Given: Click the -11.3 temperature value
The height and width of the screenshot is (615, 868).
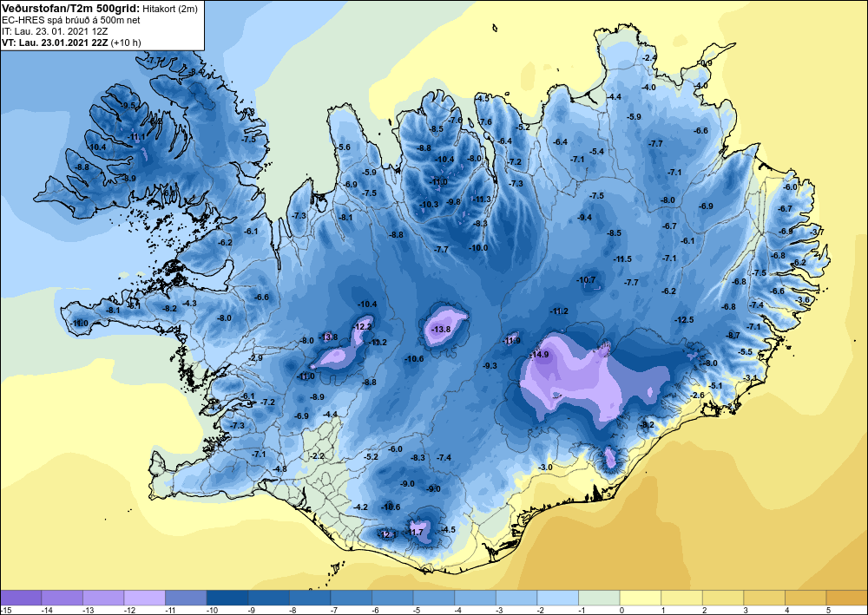Looking at the screenshot, I should tap(481, 200).
